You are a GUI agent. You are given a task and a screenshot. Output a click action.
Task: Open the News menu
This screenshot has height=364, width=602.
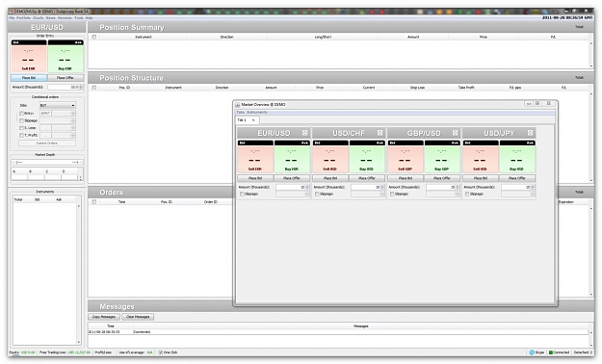point(51,18)
